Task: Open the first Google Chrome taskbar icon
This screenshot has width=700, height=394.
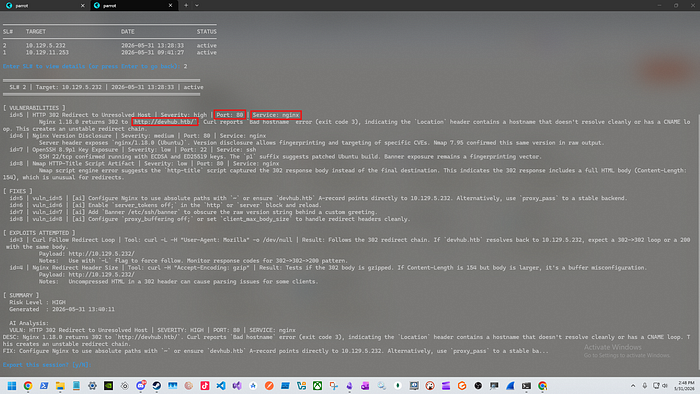Action: pos(28,386)
